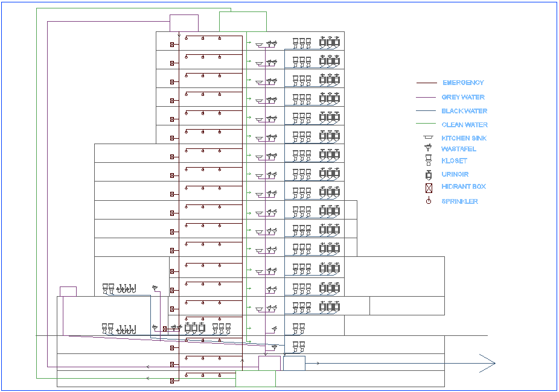Click the kloset toilet symbol in legend
Viewport: 559px width, 392px height.
pos(428,160)
